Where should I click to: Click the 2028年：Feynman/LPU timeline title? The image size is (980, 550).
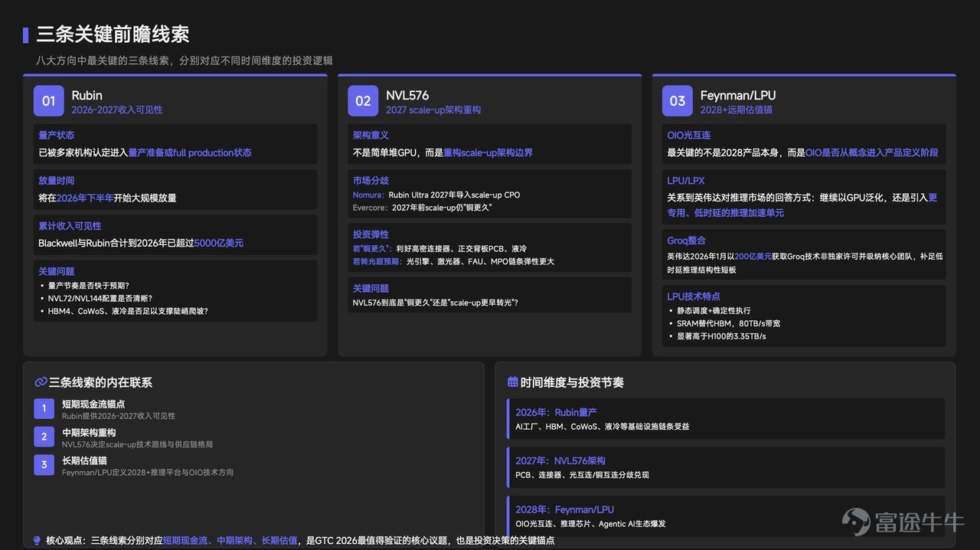(564, 509)
